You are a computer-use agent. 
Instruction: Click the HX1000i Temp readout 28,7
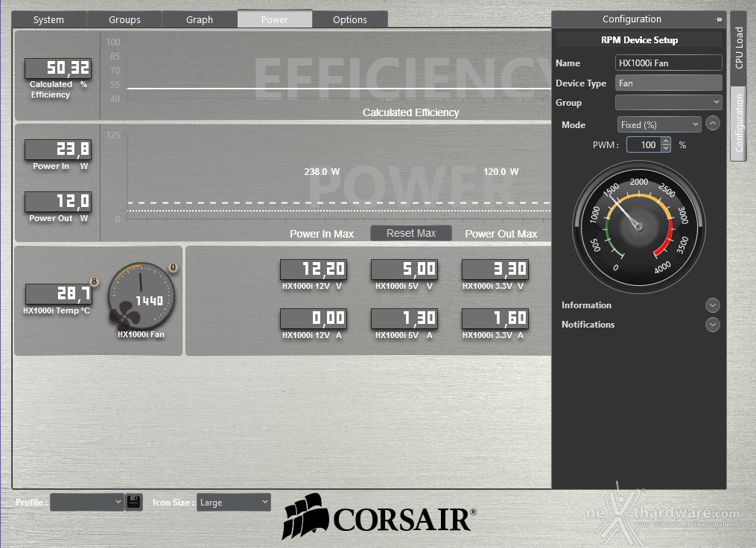58,293
